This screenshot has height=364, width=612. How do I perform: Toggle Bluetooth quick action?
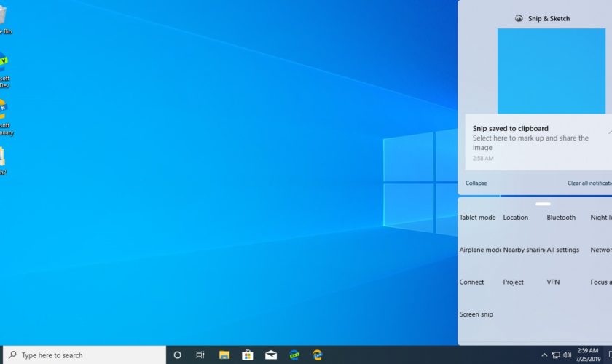(x=561, y=218)
